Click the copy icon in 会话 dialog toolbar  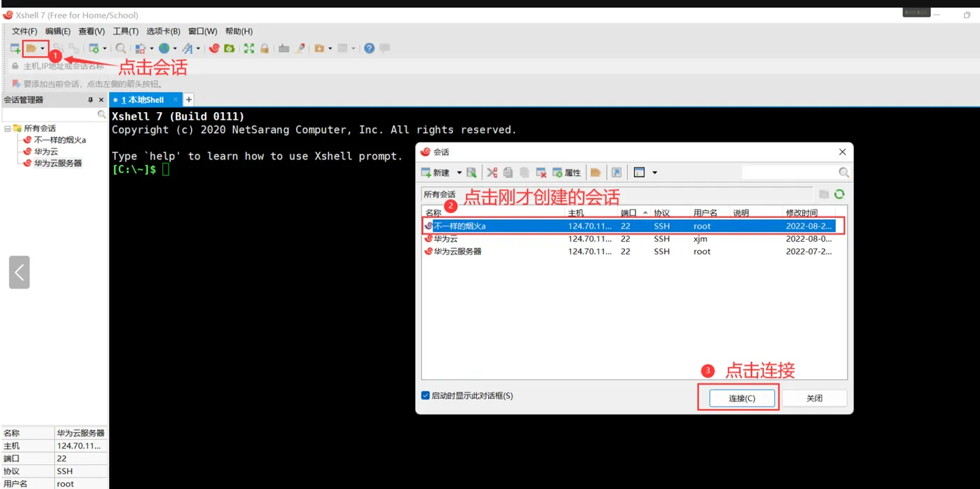tap(507, 172)
